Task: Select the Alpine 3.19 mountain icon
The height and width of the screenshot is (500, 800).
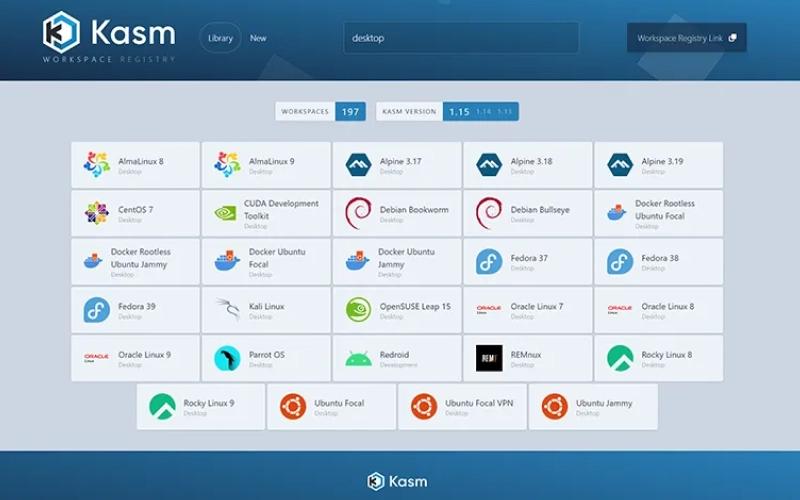Action: pos(620,164)
